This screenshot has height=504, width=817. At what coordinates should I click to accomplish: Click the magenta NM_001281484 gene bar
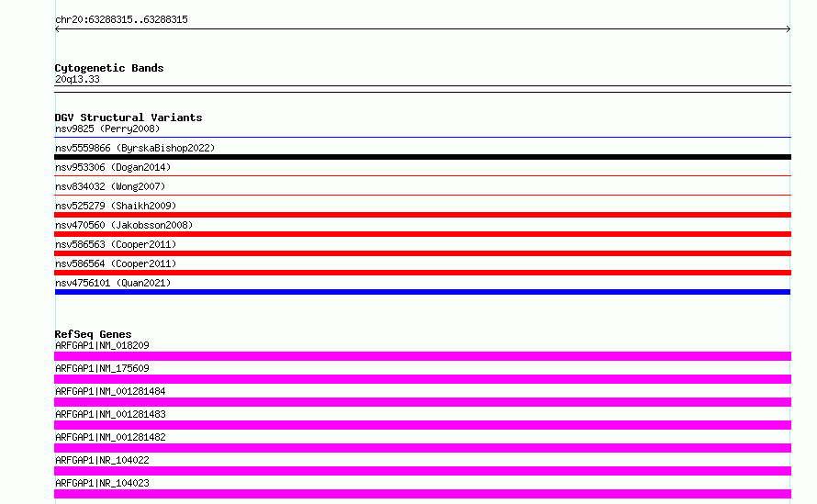click(x=422, y=402)
